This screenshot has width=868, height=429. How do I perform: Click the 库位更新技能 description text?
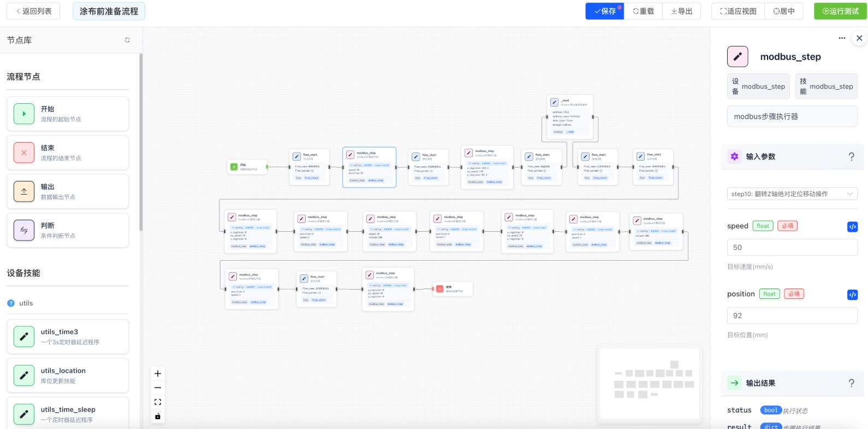point(58,381)
